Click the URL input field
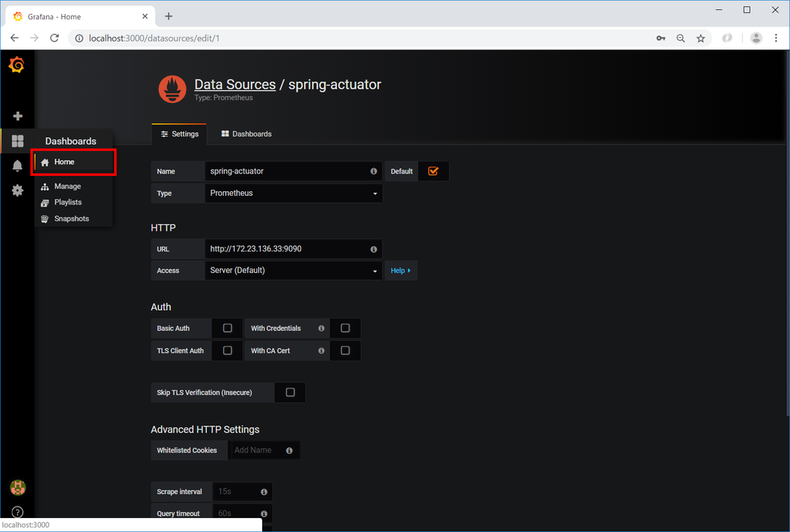This screenshot has width=790, height=532. (294, 249)
